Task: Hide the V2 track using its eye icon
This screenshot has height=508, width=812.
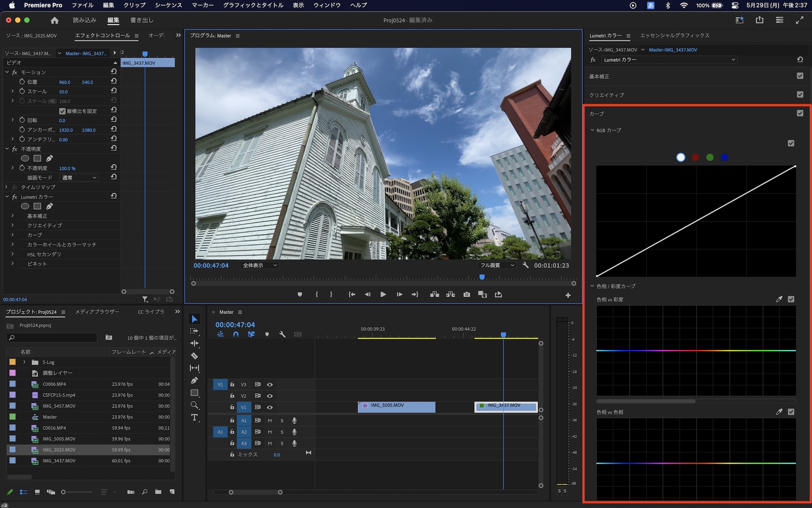Action: [x=269, y=396]
